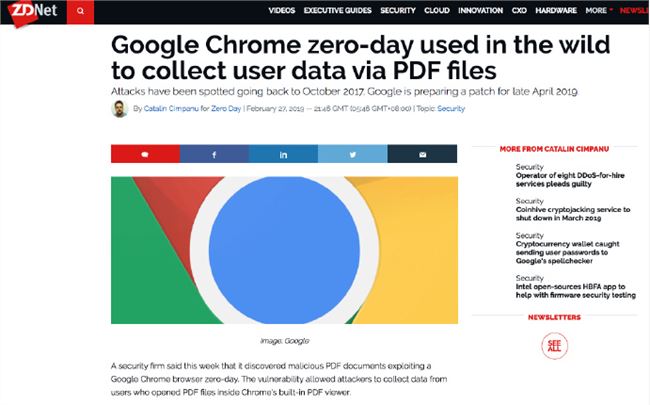Open comments via red speech bubble button
The height and width of the screenshot is (405, 650).
tap(145, 154)
